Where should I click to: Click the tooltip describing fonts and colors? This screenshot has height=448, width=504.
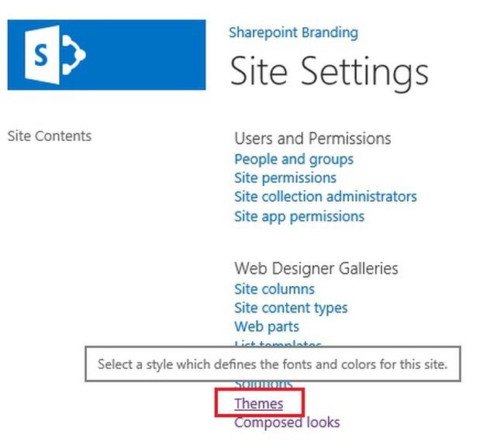coord(272,364)
